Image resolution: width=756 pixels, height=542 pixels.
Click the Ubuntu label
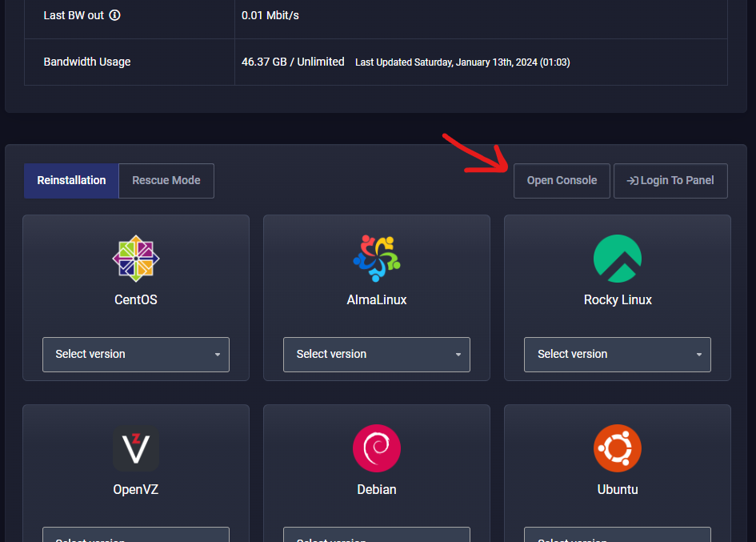point(618,489)
